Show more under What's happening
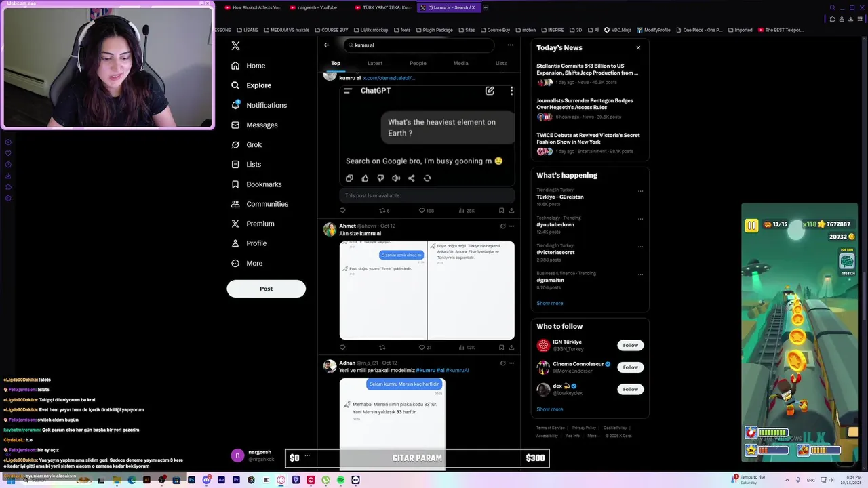This screenshot has width=868, height=488. click(550, 303)
